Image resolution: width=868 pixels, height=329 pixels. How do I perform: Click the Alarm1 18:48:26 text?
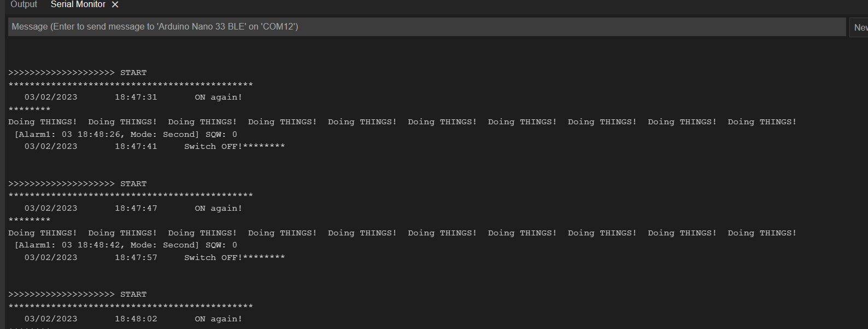pos(69,135)
